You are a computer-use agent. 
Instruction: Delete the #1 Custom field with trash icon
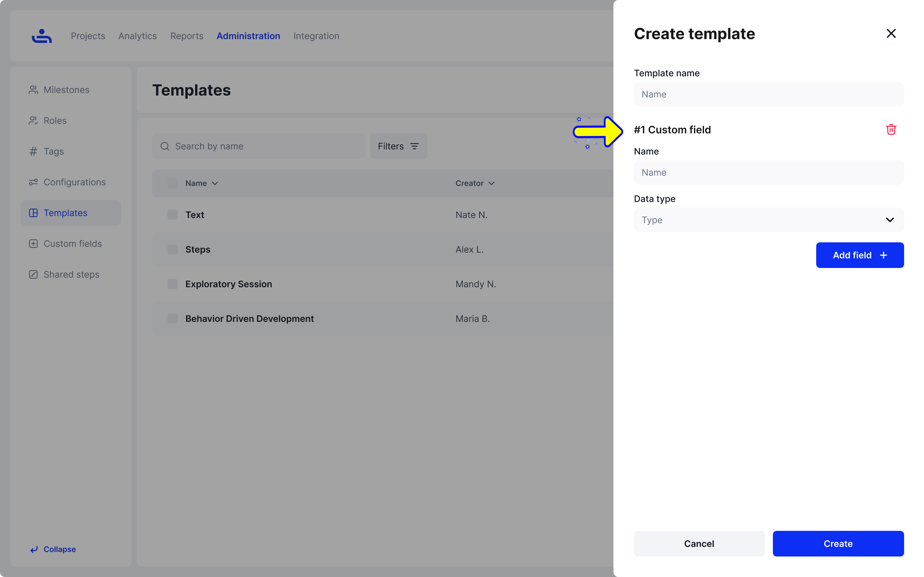point(891,130)
